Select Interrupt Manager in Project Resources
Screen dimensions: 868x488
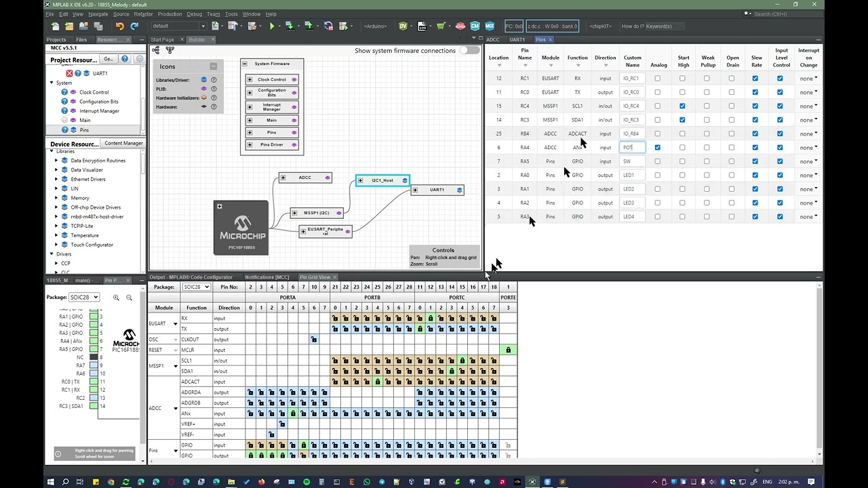pyautogui.click(x=99, y=111)
